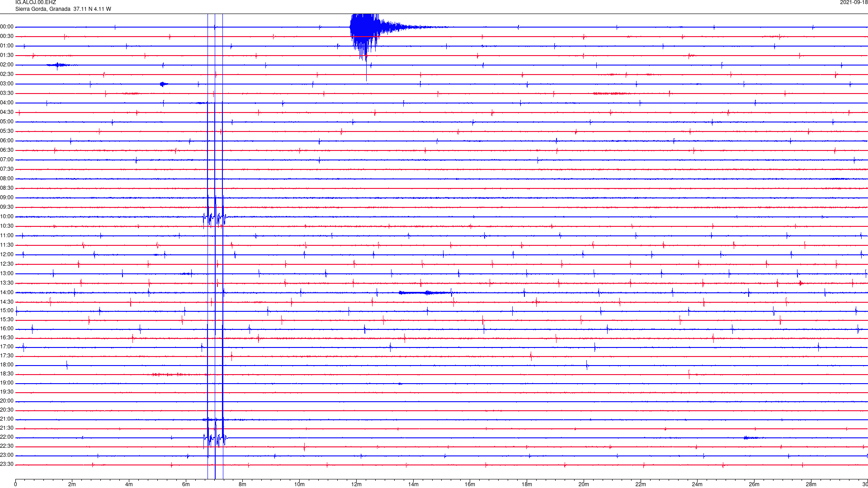
Task: Select the 17:00 time row label
Action: 7,347
